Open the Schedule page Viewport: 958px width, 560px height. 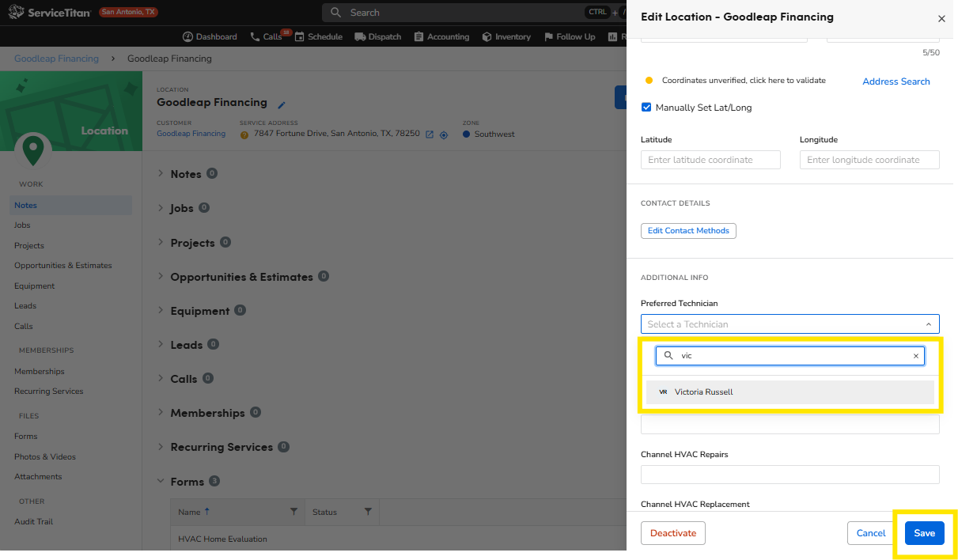(x=318, y=36)
